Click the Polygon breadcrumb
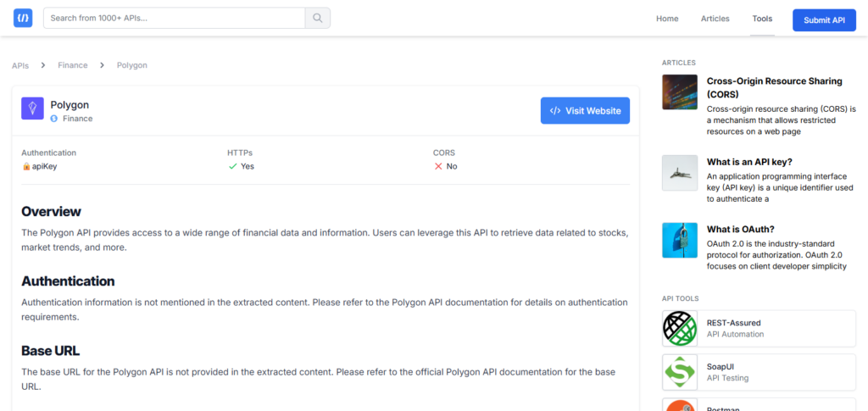 coord(131,65)
